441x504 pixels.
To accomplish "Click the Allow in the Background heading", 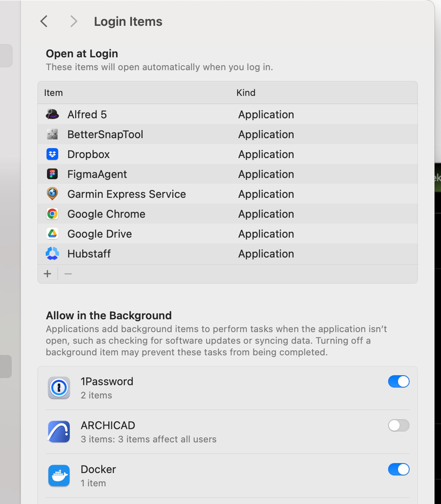I will click(x=109, y=316).
